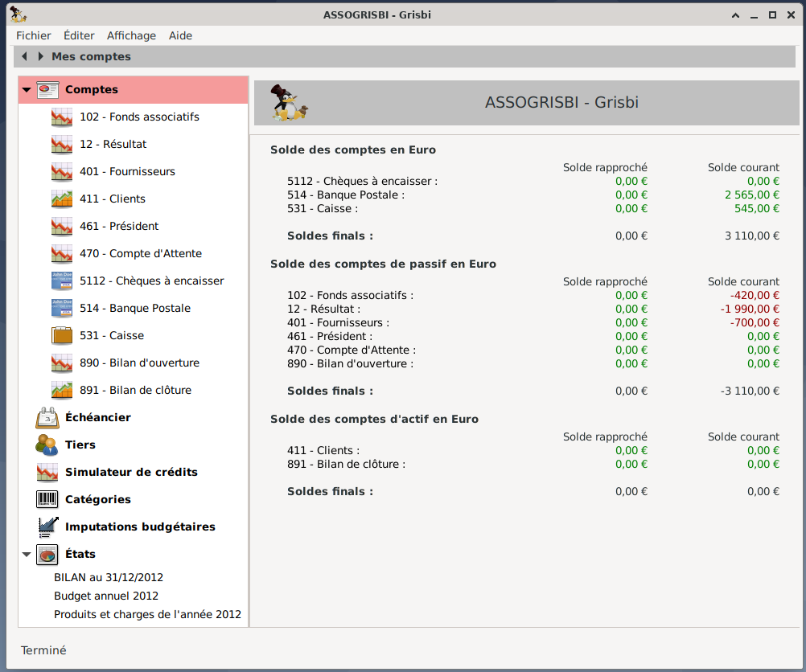Click the Échéancier calendar icon
This screenshot has height=672, width=806.
click(x=47, y=418)
